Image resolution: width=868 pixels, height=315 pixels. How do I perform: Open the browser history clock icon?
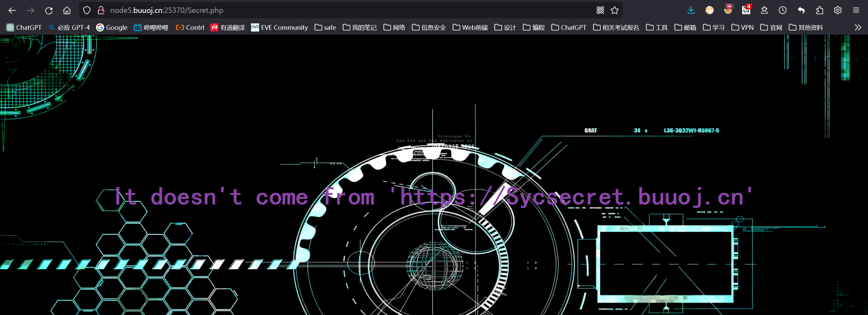pos(783,10)
